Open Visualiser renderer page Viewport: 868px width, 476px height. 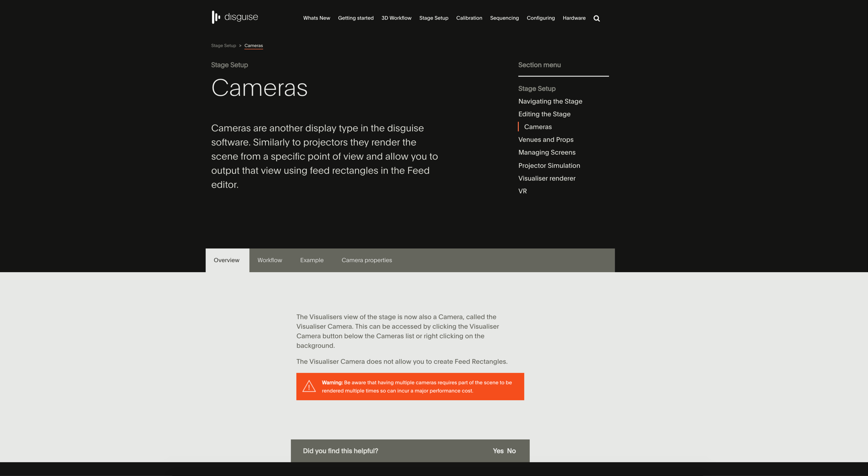547,178
